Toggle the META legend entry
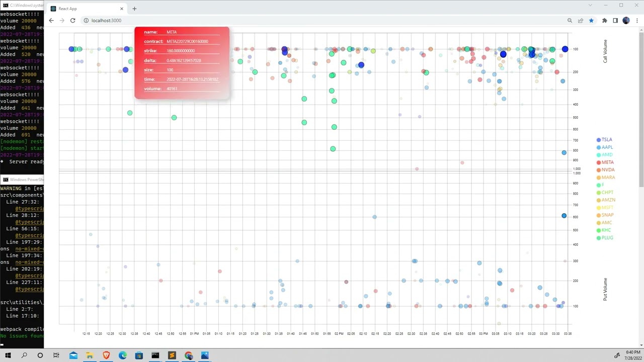The width and height of the screenshot is (644, 362). coord(605,162)
